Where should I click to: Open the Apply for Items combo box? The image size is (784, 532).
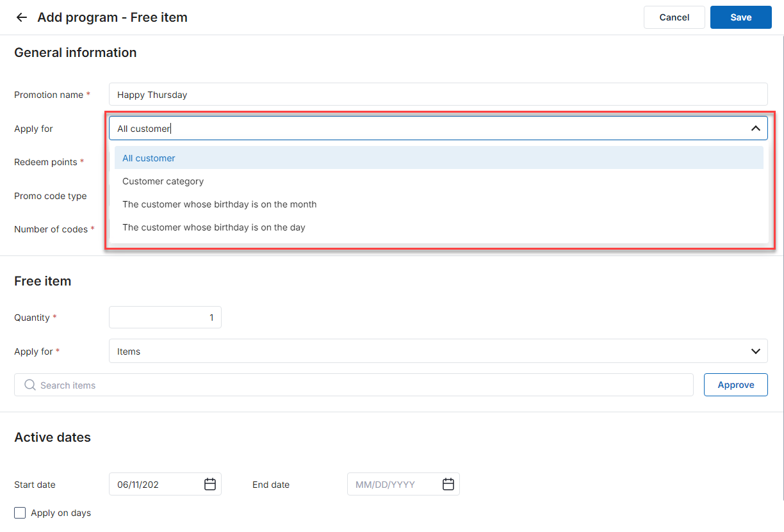tap(438, 351)
